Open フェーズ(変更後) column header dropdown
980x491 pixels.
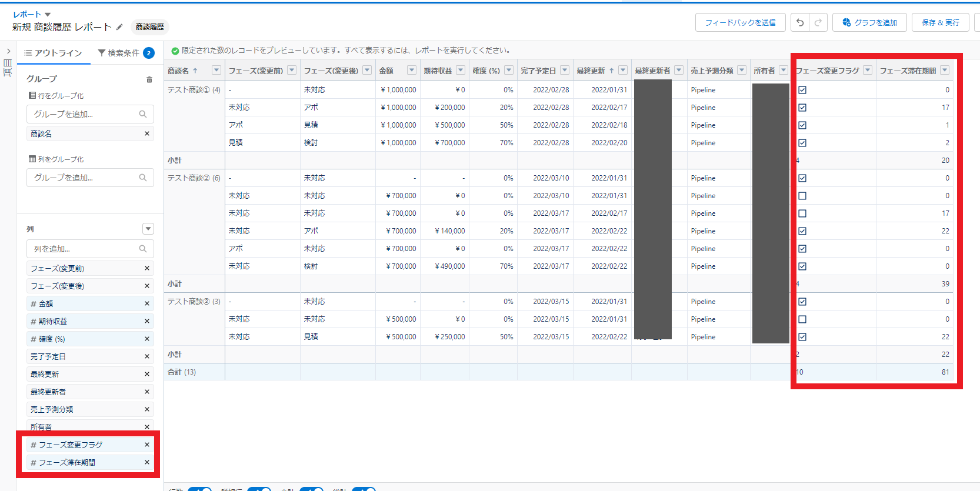tap(367, 70)
